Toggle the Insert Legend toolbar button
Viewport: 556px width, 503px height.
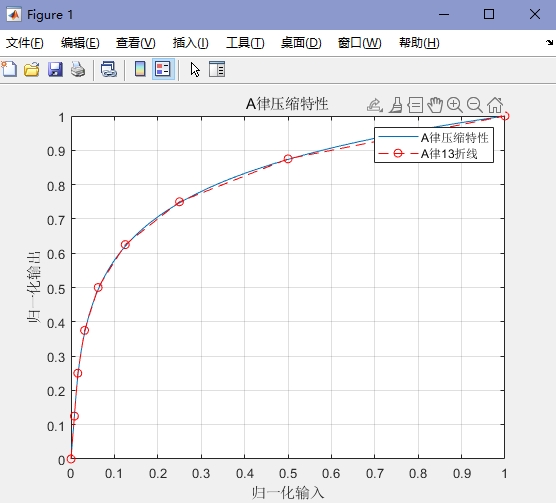(x=163, y=69)
